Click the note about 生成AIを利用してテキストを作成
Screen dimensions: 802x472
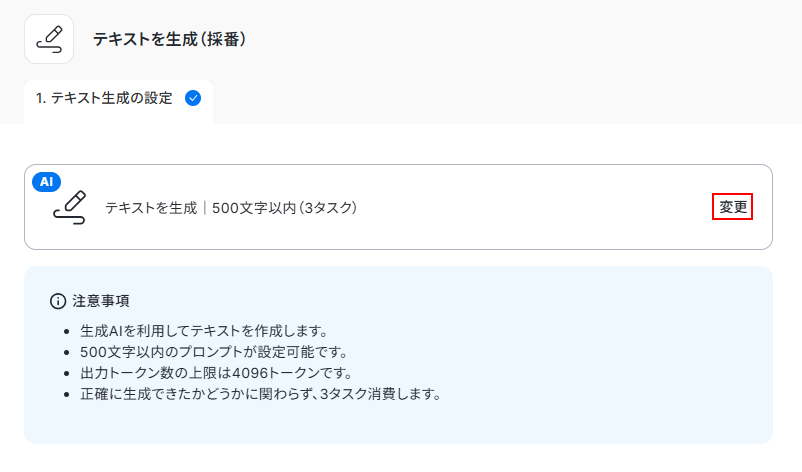point(203,331)
